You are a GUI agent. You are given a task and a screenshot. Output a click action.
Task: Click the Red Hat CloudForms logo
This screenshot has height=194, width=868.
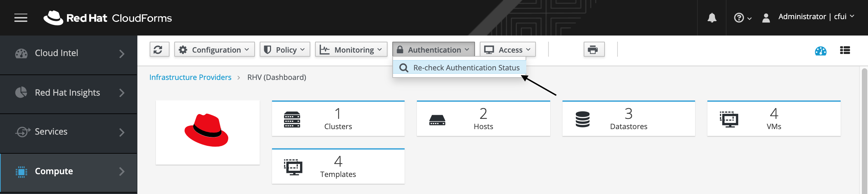pos(108,18)
